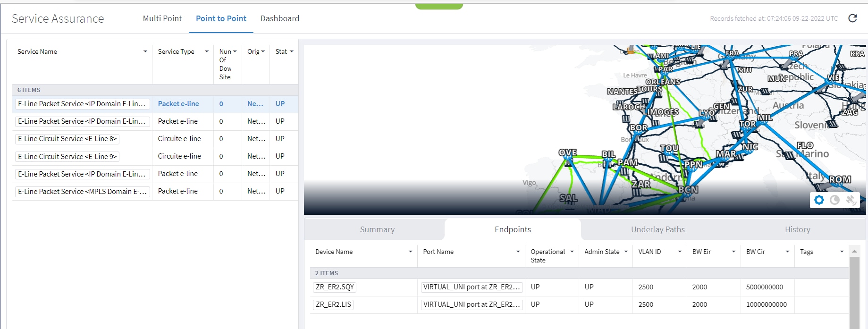Select the TOU node on map
This screenshot has height=329, width=868.
(669, 149)
